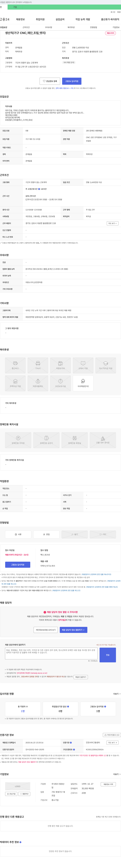Open 지도 보기 dropdown beside 근무 예정지
Image resolution: width=121 pixels, height=868 pixels.
[x=113, y=223]
